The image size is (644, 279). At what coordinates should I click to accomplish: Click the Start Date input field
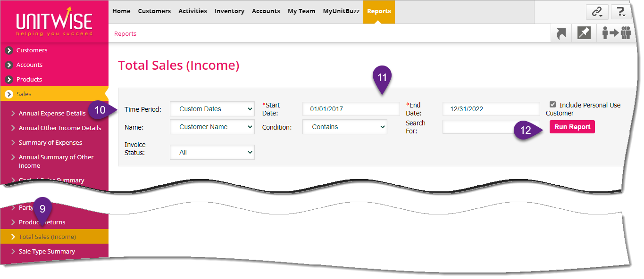[351, 109]
